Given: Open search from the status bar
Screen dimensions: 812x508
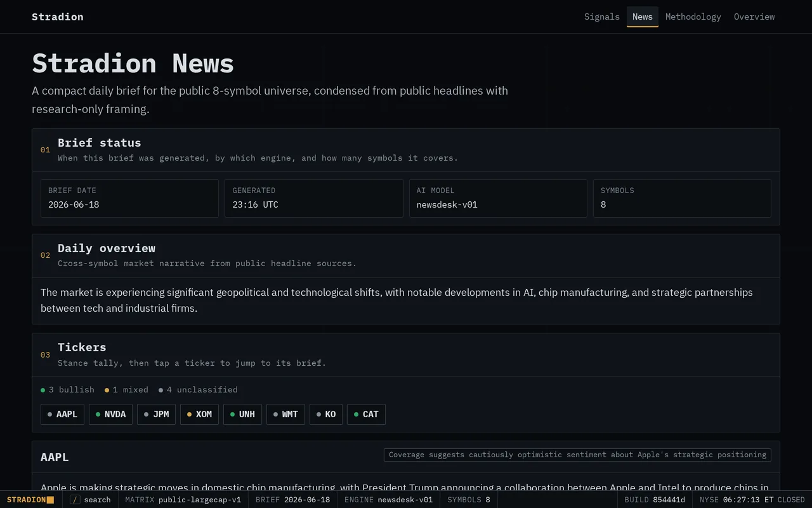Looking at the screenshot, I should pos(90,500).
